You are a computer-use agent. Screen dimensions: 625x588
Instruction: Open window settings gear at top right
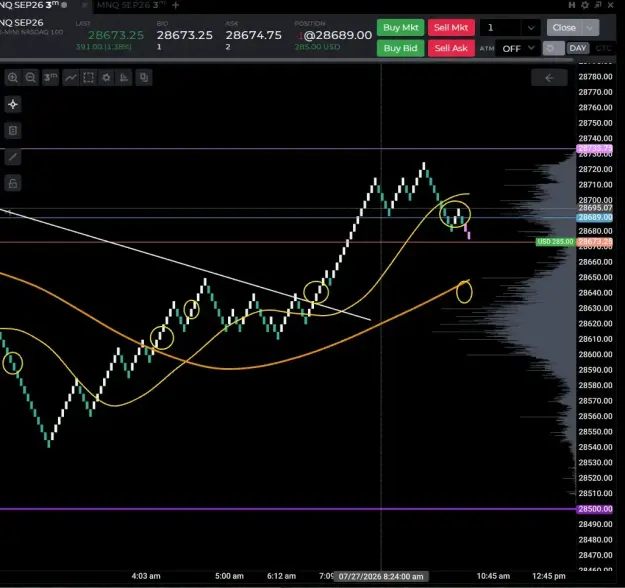[585, 5]
